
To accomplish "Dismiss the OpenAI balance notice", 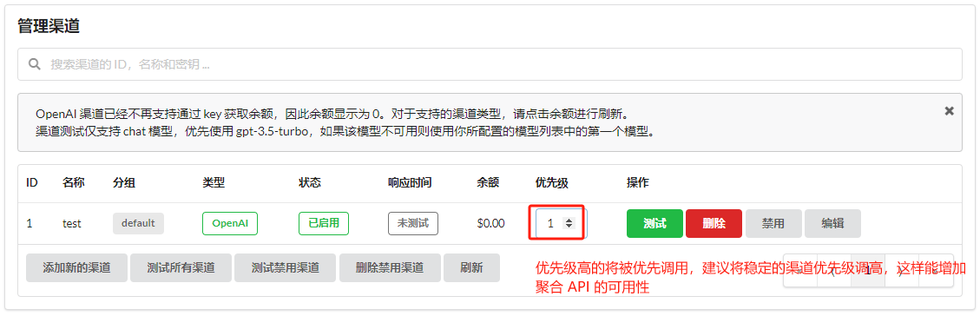I will (949, 110).
